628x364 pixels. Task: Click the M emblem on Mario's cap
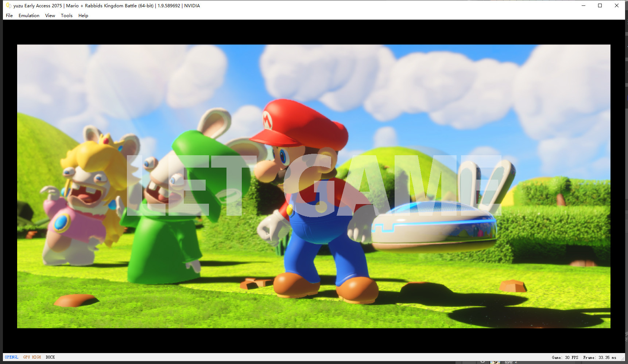[x=267, y=120]
